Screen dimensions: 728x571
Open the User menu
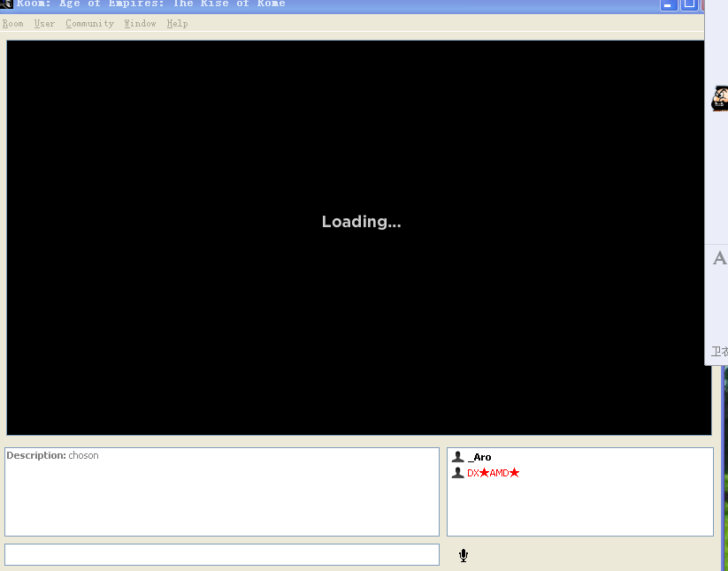[x=44, y=24]
